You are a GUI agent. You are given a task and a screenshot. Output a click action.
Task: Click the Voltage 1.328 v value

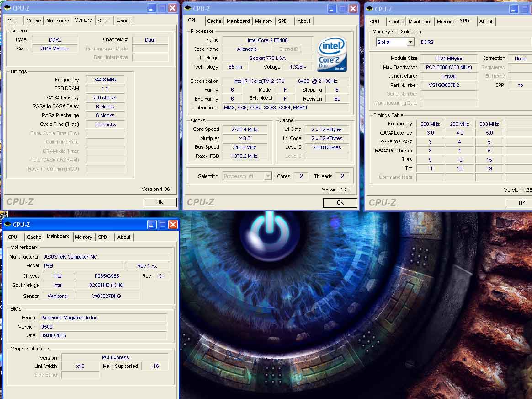(298, 67)
